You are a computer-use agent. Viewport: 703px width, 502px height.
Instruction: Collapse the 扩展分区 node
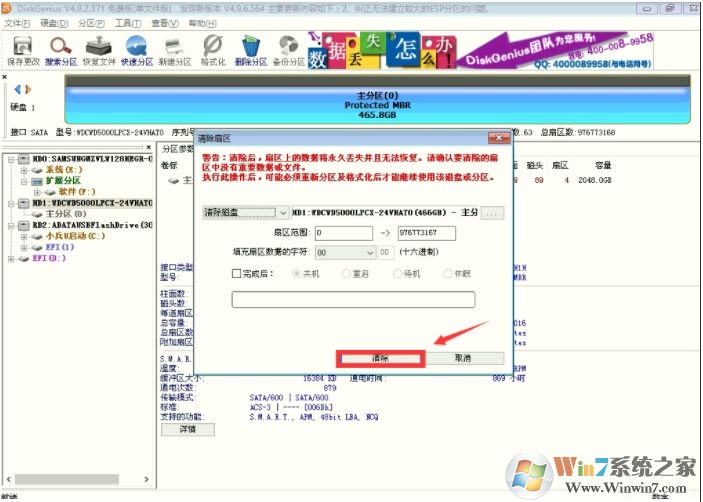[x=24, y=181]
